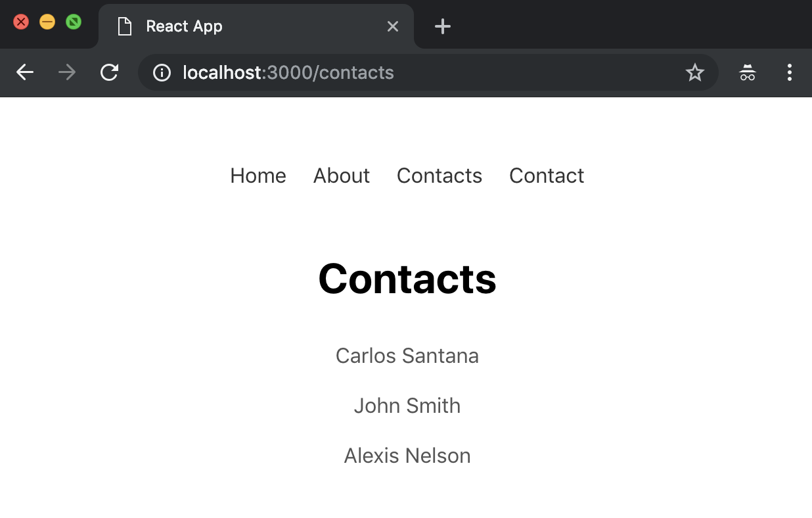Select the Alexis Nelson contact
This screenshot has width=812, height=518.
(407, 456)
